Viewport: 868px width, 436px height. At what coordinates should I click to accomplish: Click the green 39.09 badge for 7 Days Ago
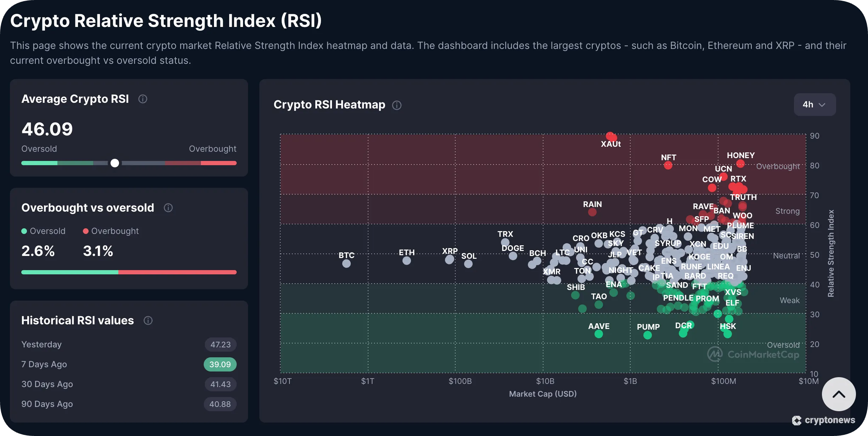[x=220, y=364]
